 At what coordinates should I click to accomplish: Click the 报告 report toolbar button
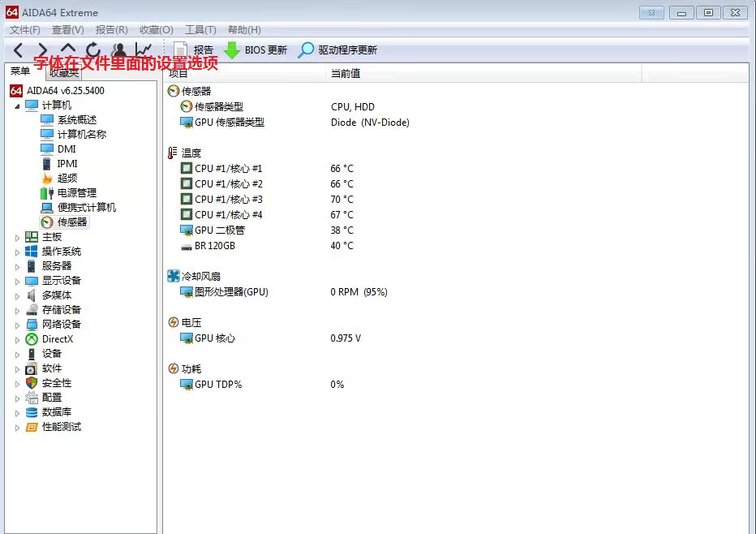[x=193, y=50]
